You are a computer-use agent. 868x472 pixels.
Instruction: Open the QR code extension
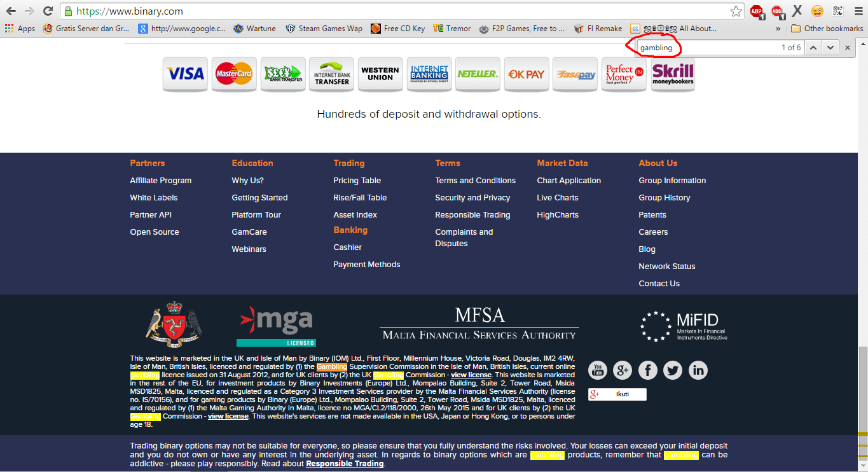point(837,11)
